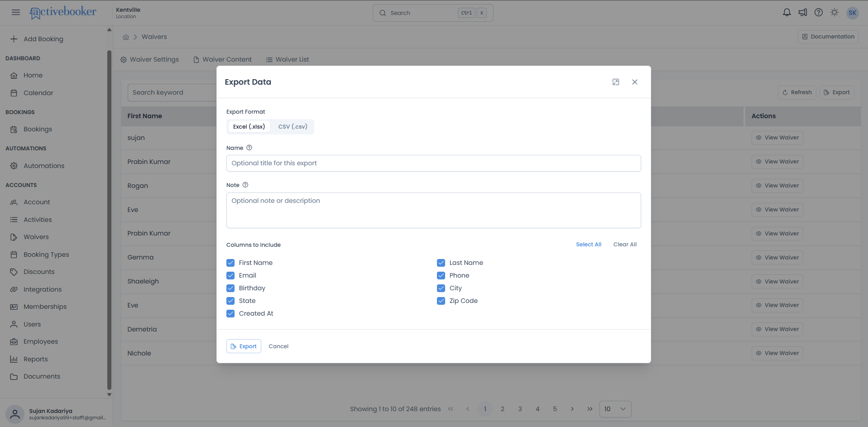Click Add Booking
868x427 pixels.
pos(37,39)
